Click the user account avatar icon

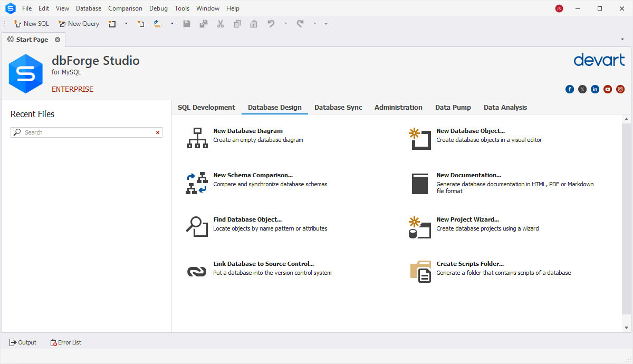(x=559, y=8)
